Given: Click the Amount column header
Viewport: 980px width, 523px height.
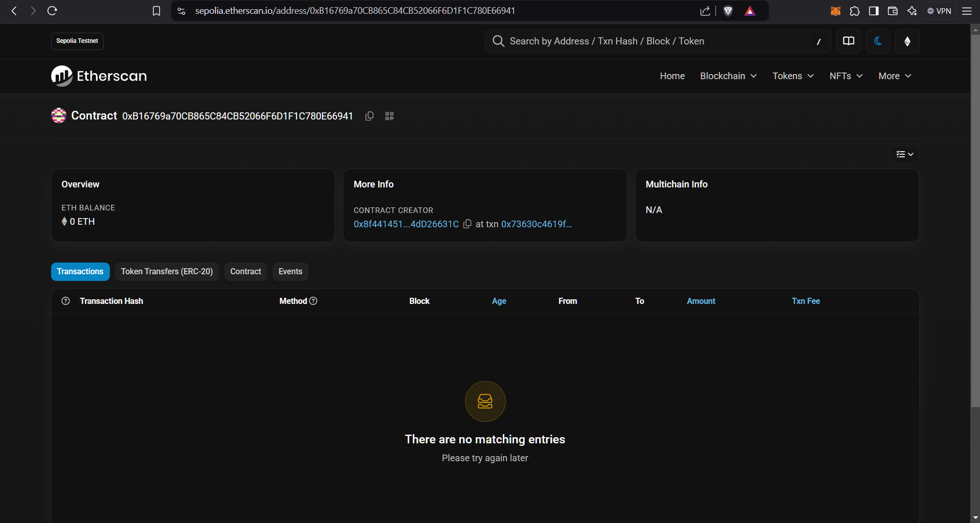Looking at the screenshot, I should pyautogui.click(x=701, y=301).
